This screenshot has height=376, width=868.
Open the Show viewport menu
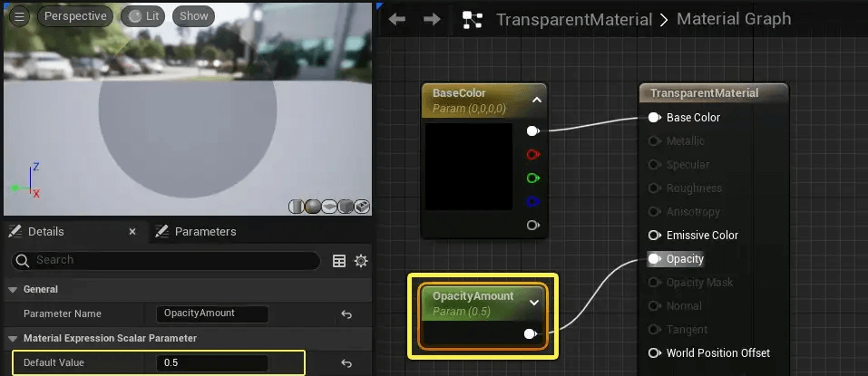[194, 16]
